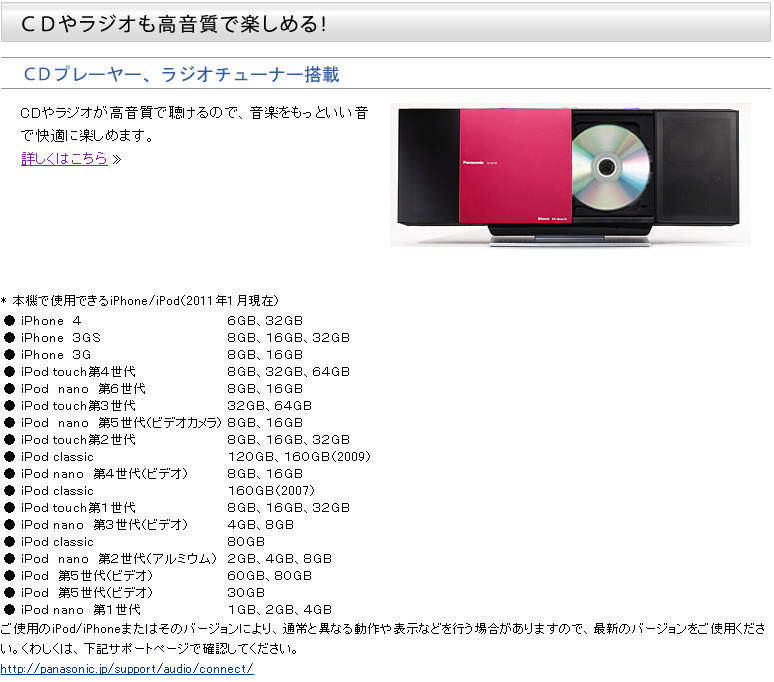This screenshot has width=774, height=682.
Task: Select iPod nano 第4世代(ビデオ) row
Action: pos(153,474)
